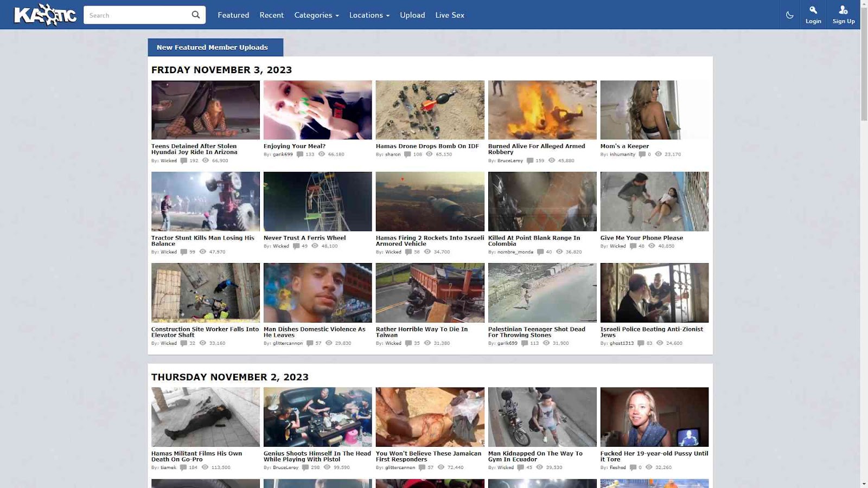868x488 pixels.
Task: Click views eye icon under Enjoying Your Meal?
Action: pos(322,155)
